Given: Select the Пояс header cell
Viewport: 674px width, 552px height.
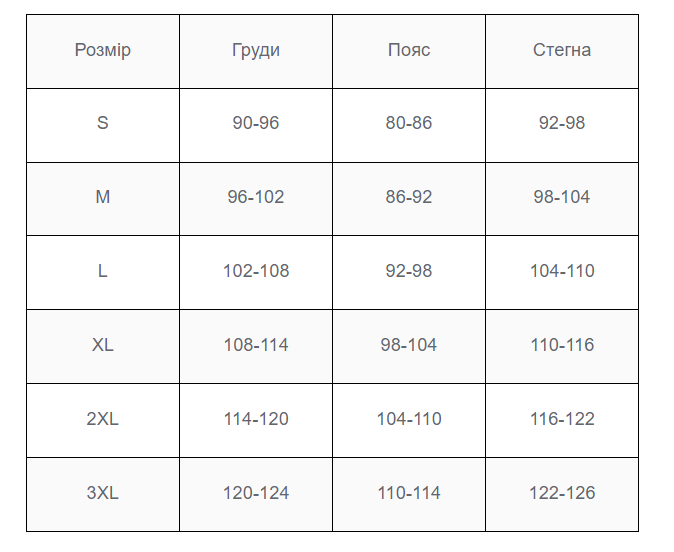Looking at the screenshot, I should (409, 50).
